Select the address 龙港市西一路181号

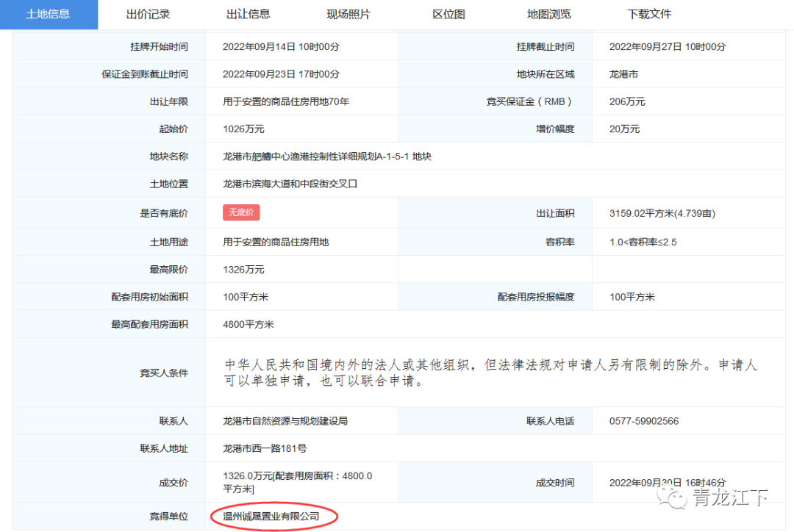[265, 448]
